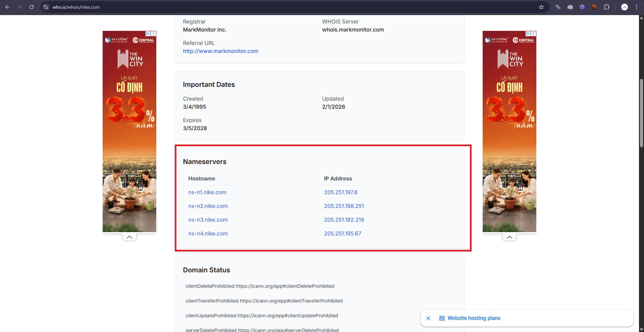Open the Extensions puzzle menu
Viewport: 644px width, 332px height.
[606, 7]
